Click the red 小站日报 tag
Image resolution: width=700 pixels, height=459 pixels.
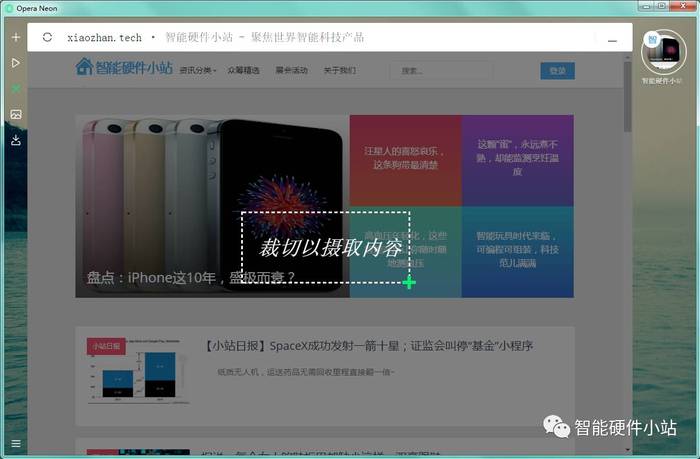106,346
